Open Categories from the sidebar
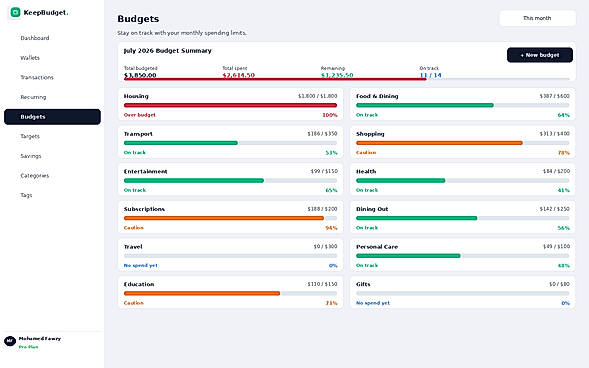The width and height of the screenshot is (589, 368). click(35, 175)
